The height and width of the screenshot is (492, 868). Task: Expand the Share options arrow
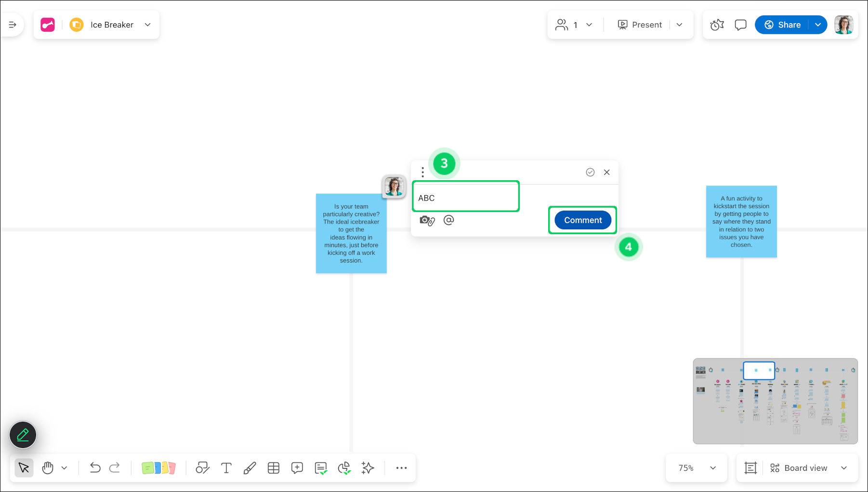pos(818,25)
